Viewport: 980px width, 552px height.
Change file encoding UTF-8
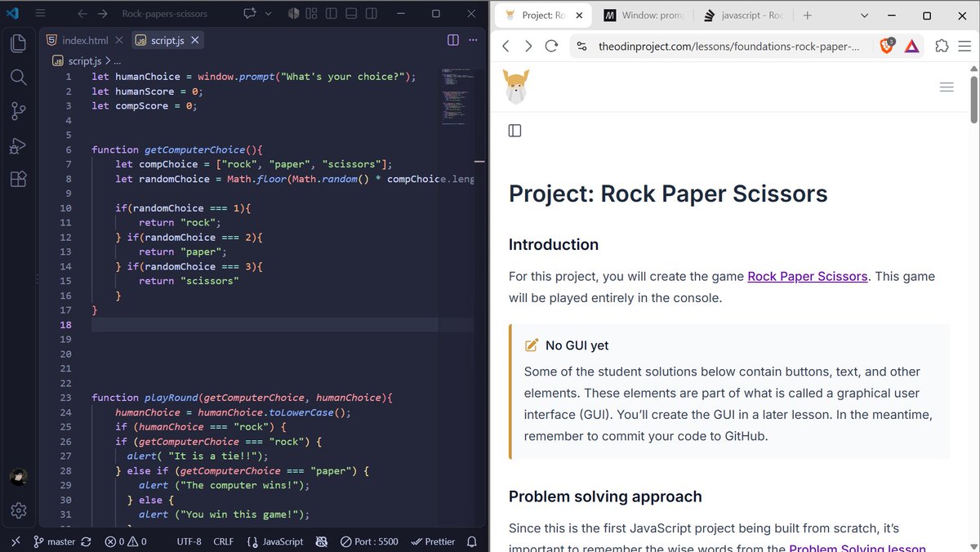click(189, 541)
